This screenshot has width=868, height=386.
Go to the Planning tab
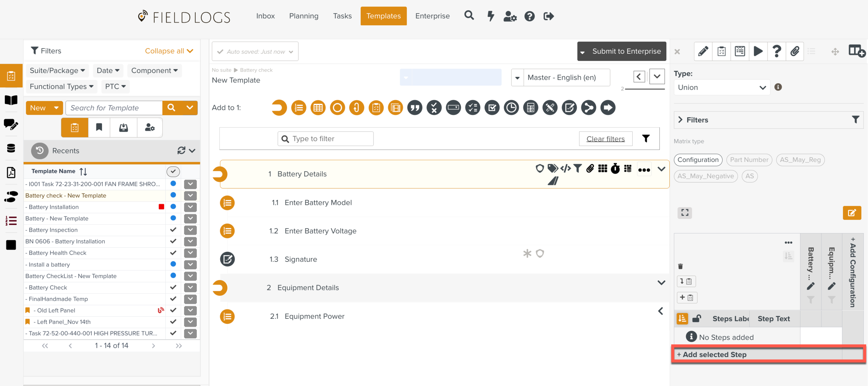point(303,16)
